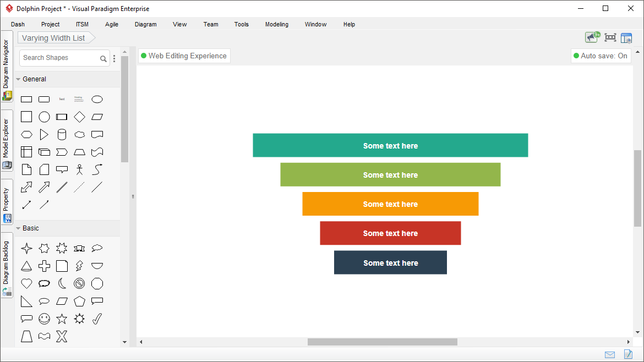Pick the four-point star shape
The image size is (644, 362).
tap(26, 248)
